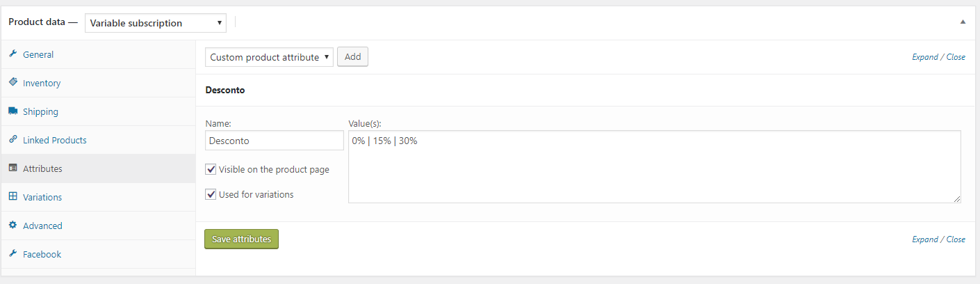Open the Inventory tab
Screen dimensions: 980x284
pos(42,83)
